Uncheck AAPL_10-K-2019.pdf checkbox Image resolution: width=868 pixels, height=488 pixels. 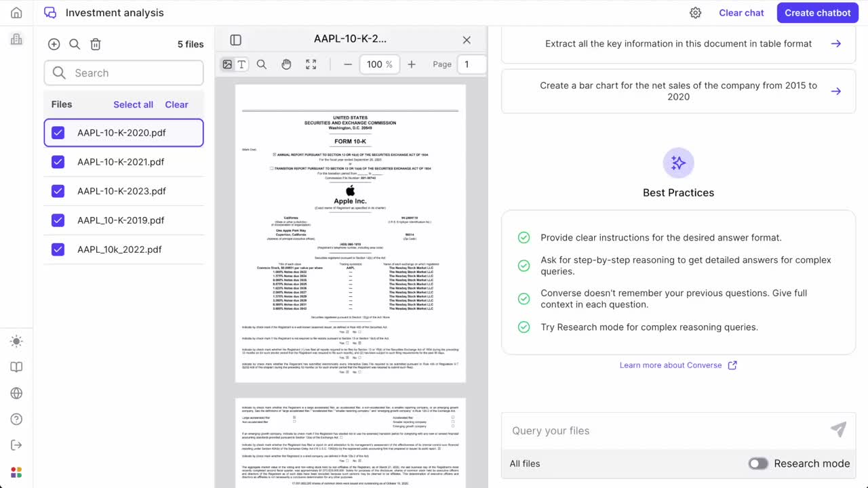click(x=58, y=220)
